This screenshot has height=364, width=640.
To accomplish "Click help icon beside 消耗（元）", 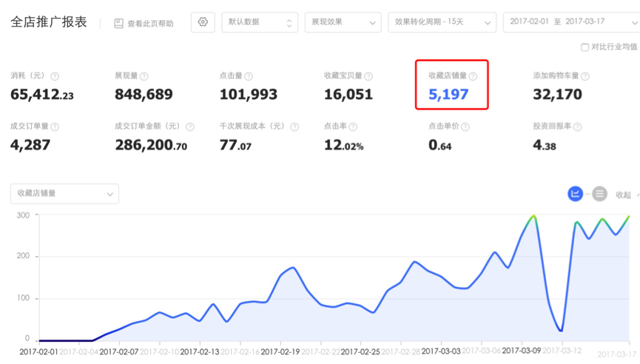I will 55,76.
